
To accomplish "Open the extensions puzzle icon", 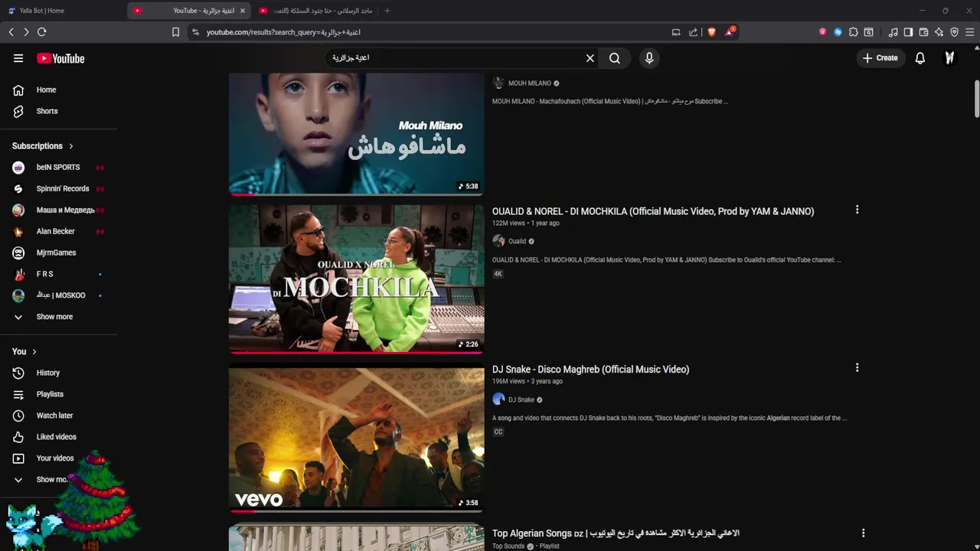I will point(854,32).
